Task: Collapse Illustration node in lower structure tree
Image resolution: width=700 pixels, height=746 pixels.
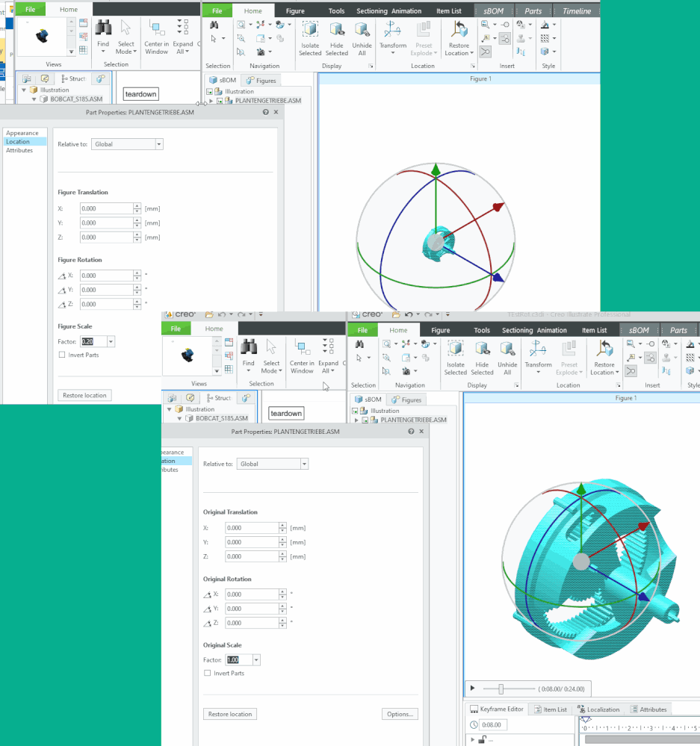Action: point(169,409)
